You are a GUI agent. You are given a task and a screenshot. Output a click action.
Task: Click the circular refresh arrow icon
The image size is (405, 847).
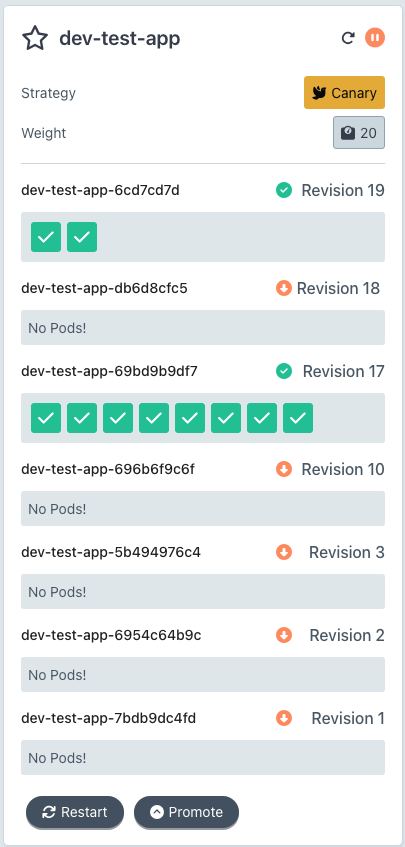click(x=348, y=38)
